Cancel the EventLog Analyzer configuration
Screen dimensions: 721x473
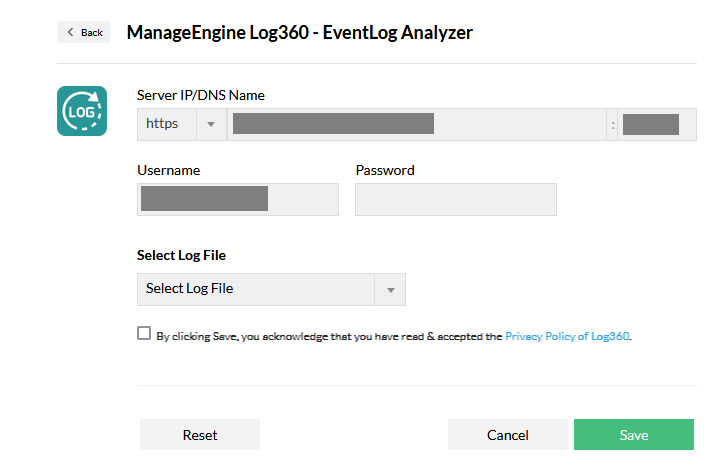click(507, 435)
